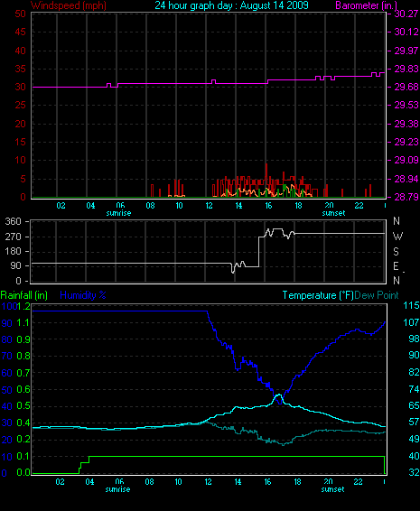Image resolution: width=420 pixels, height=511 pixels.
Task: Select red windspeed scale label 15
Action: (x=20, y=142)
